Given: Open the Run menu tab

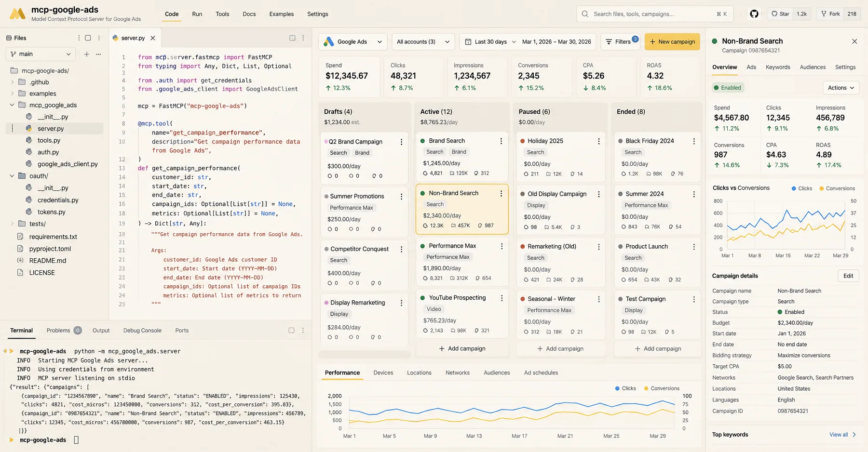Looking at the screenshot, I should 197,14.
